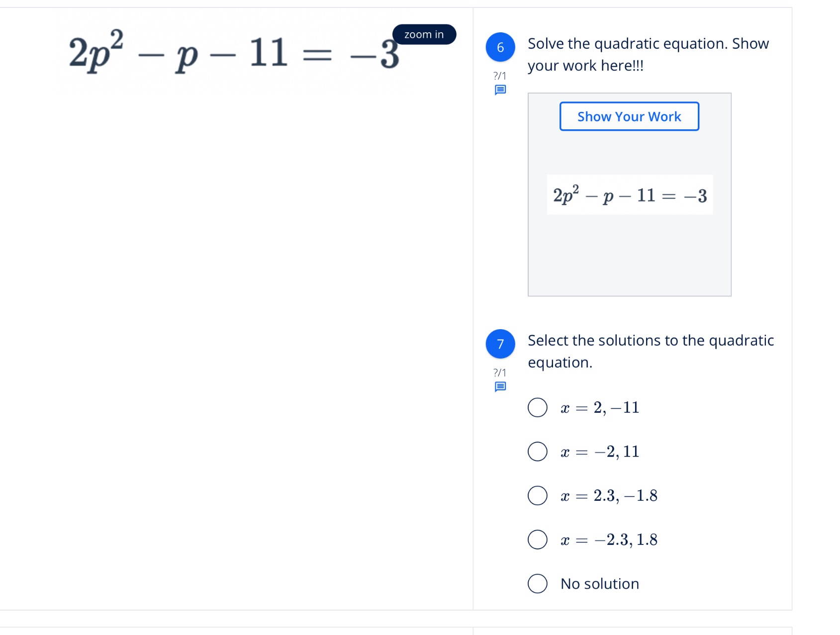The height and width of the screenshot is (635, 840).
Task: Select answer x = −2, 11
Action: 537,451
